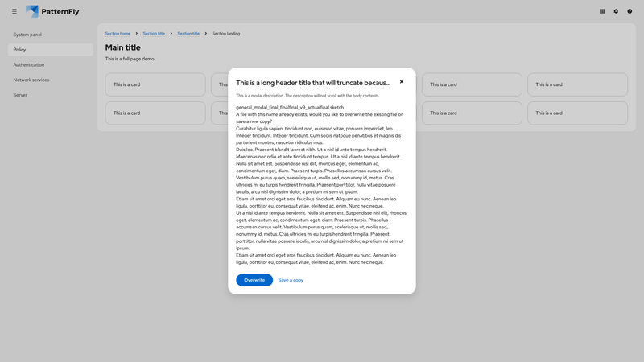This screenshot has width=644, height=362.
Task: Toggle the hamburger navigation menu
Action: click(14, 11)
